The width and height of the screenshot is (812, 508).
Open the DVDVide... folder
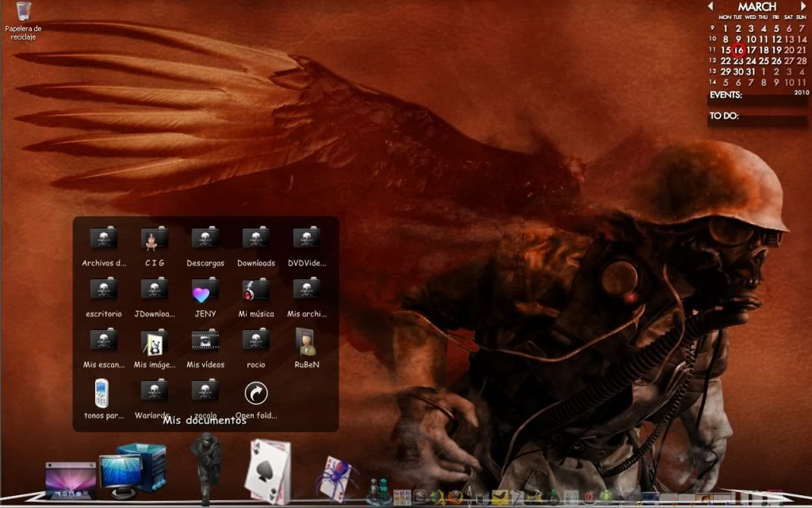tap(307, 247)
